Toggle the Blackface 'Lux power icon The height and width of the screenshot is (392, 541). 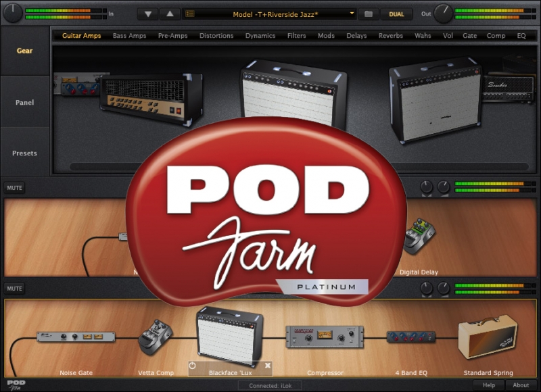pos(193,366)
